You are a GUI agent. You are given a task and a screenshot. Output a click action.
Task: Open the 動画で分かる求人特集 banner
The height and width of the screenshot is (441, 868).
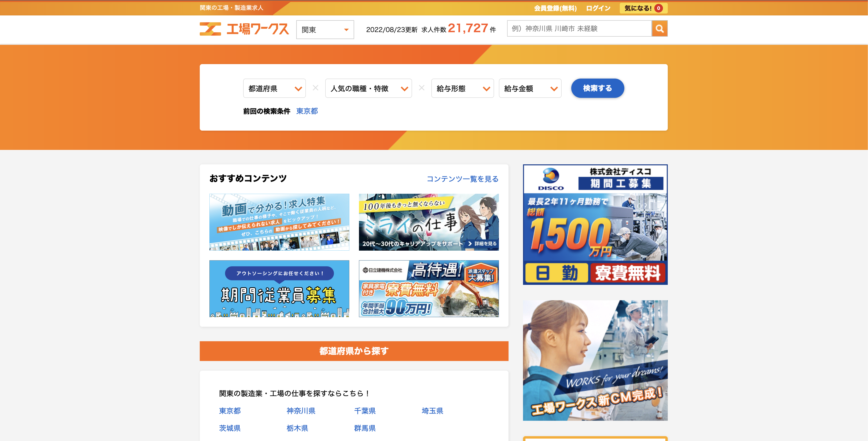[x=279, y=222]
